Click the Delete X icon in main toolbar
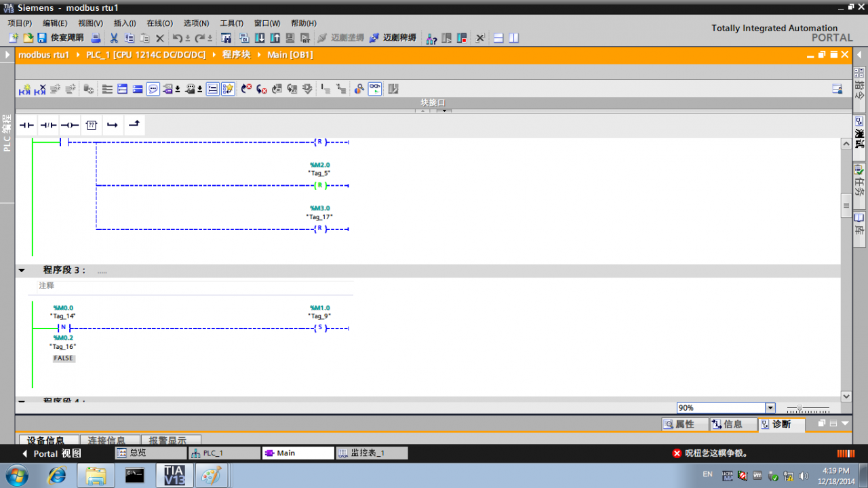This screenshot has width=868, height=488. tap(160, 38)
